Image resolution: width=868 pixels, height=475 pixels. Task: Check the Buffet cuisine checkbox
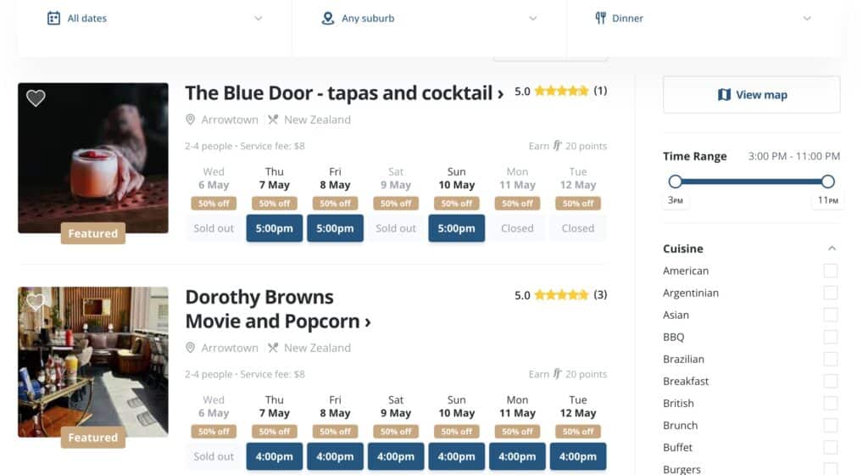(x=831, y=447)
